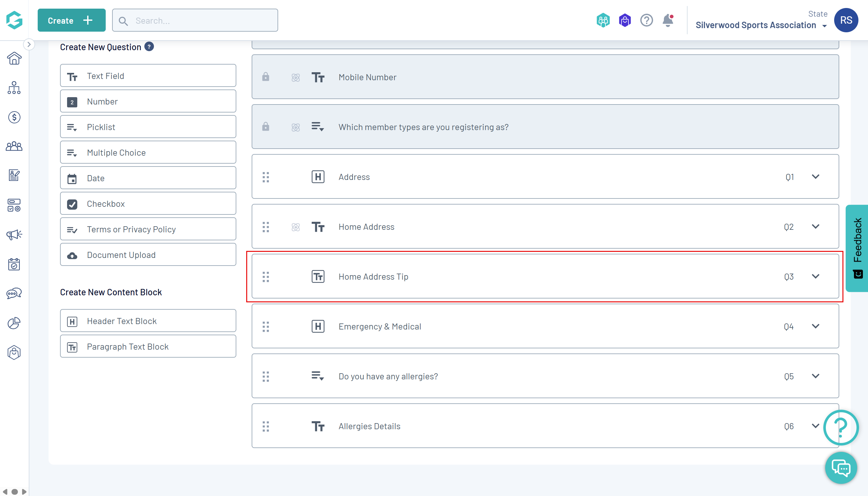This screenshot has width=868, height=496.
Task: Click the megaphone promotions sidebar icon
Action: [x=14, y=235]
